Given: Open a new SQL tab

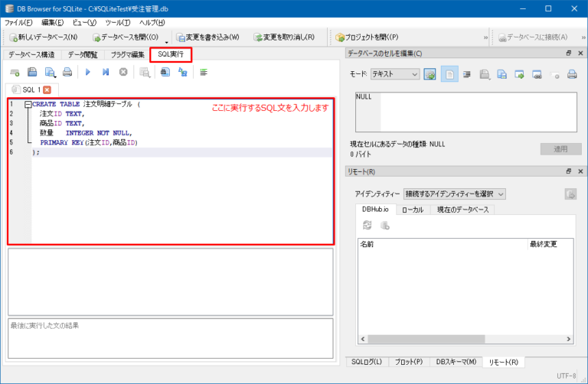Looking at the screenshot, I should pos(15,73).
